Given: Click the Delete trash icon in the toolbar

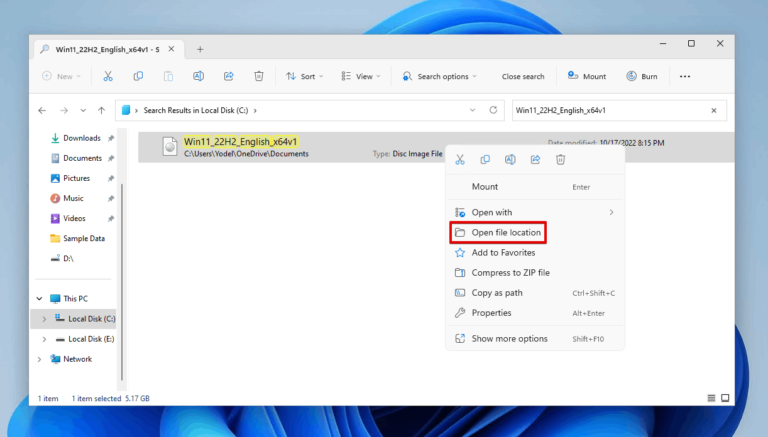Looking at the screenshot, I should pyautogui.click(x=259, y=76).
